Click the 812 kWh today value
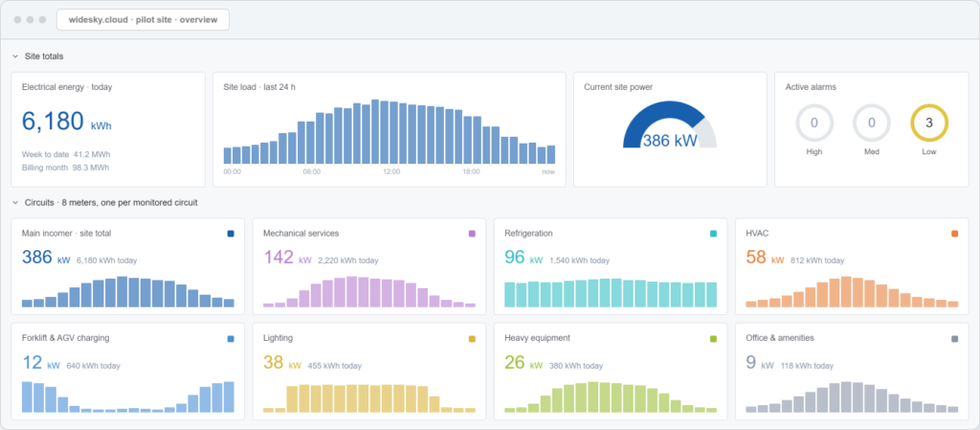 [x=817, y=260]
